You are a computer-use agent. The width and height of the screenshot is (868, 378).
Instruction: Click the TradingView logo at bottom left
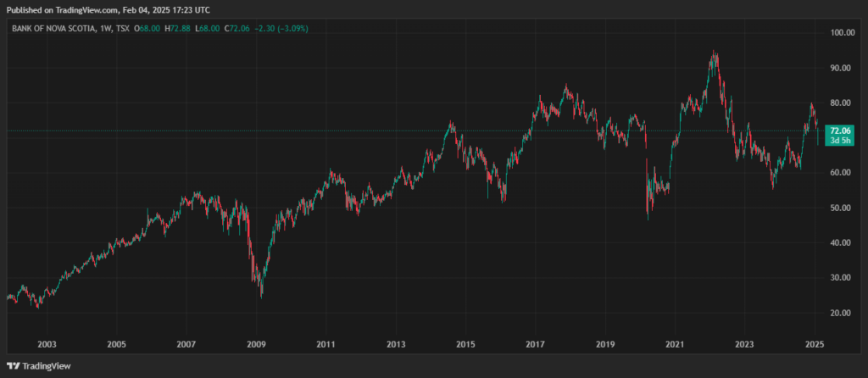click(x=38, y=366)
